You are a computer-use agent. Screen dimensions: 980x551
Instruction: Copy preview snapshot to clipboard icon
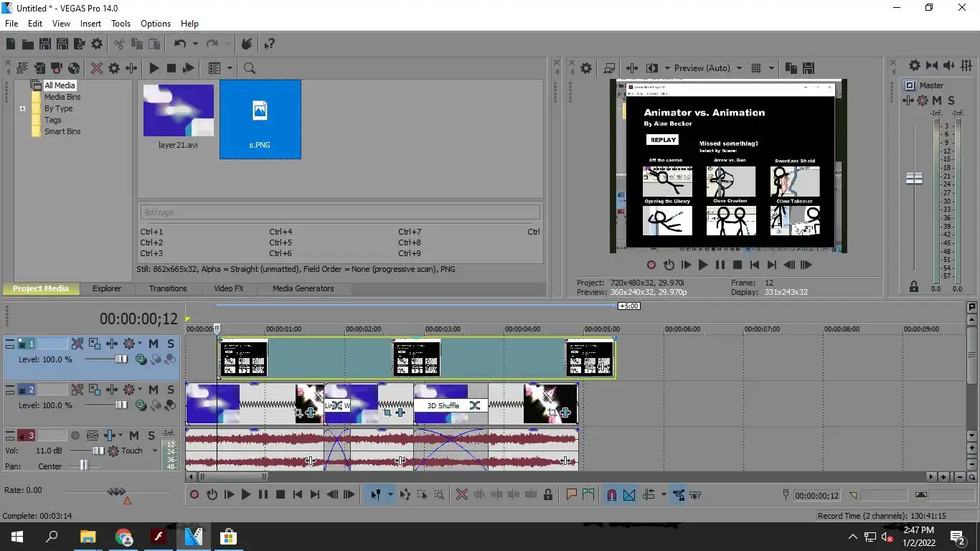point(791,68)
